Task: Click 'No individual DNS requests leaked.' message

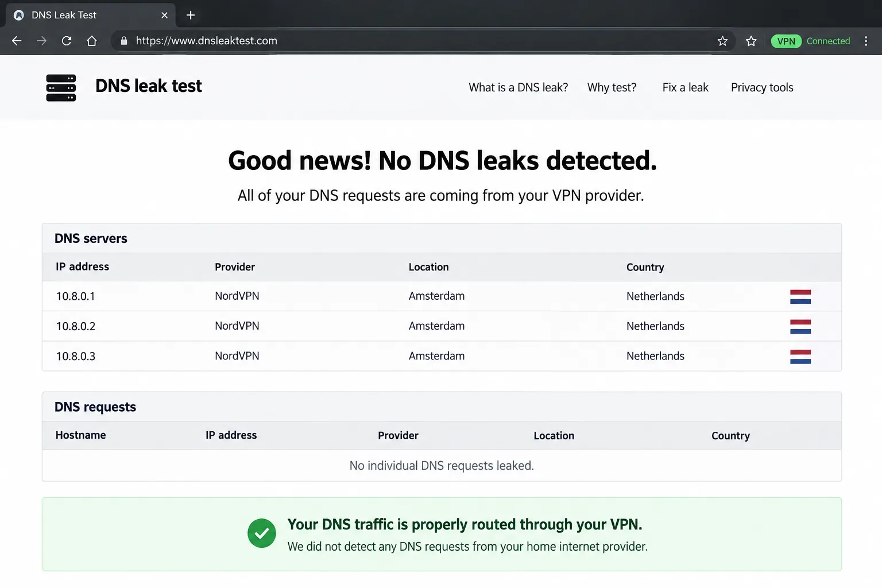Action: (x=442, y=466)
